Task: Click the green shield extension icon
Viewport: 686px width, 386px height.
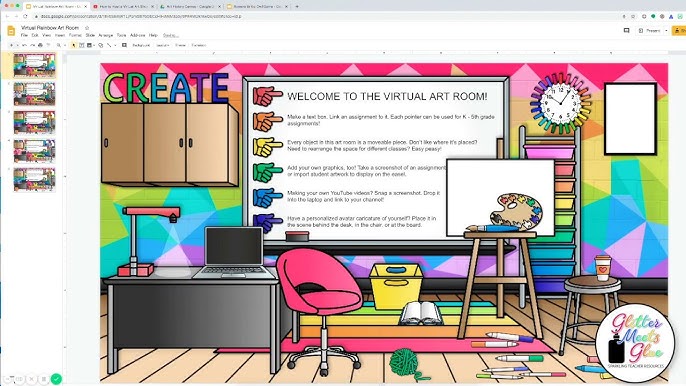Action: coord(653,16)
